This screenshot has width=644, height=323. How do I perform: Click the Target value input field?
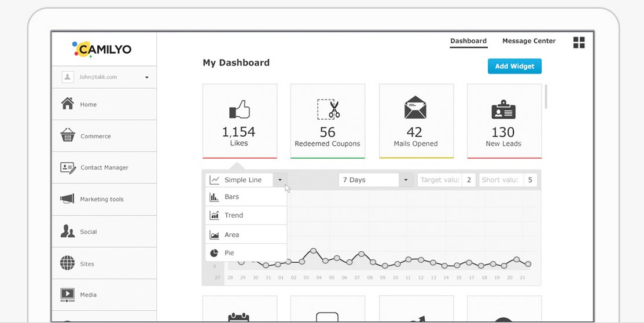point(447,180)
